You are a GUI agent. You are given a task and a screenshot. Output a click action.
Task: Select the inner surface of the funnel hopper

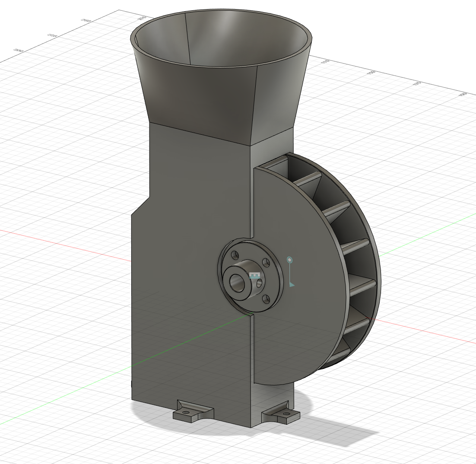tap(222, 38)
